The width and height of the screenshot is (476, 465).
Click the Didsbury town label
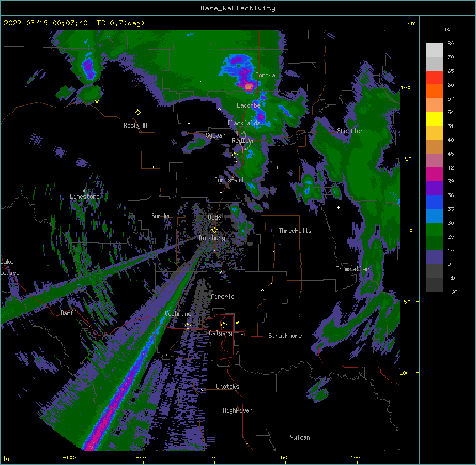[x=212, y=238]
